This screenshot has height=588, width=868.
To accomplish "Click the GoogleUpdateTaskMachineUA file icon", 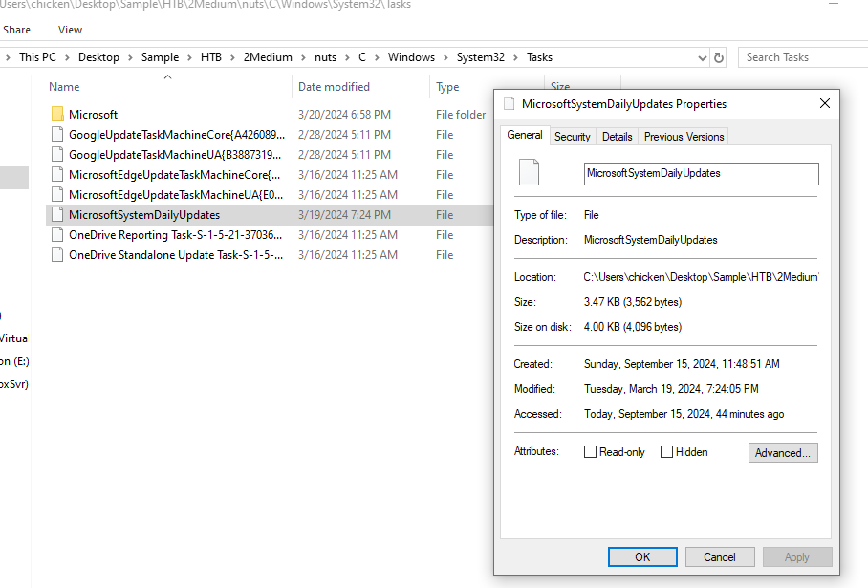I will coord(57,155).
